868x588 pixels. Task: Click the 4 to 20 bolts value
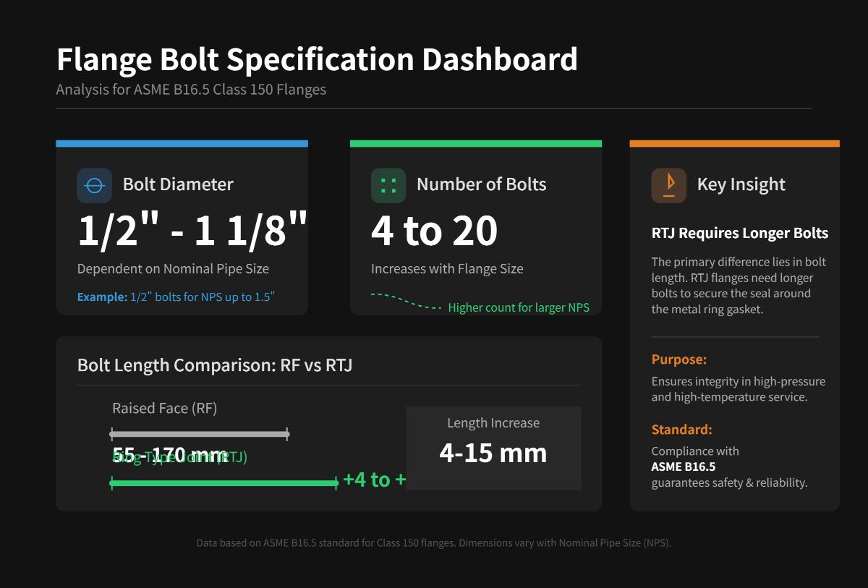point(434,231)
